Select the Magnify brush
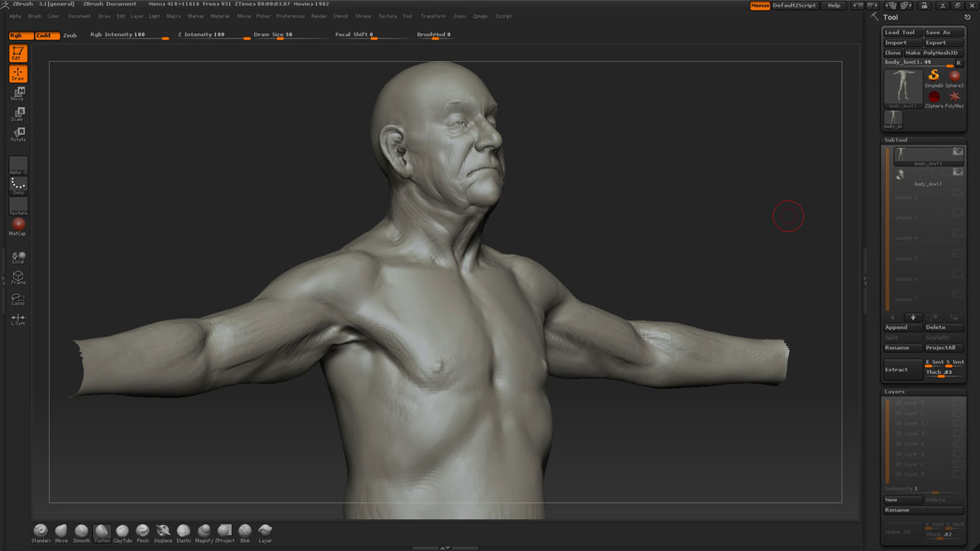Viewport: 980px width, 551px height. 204,532
